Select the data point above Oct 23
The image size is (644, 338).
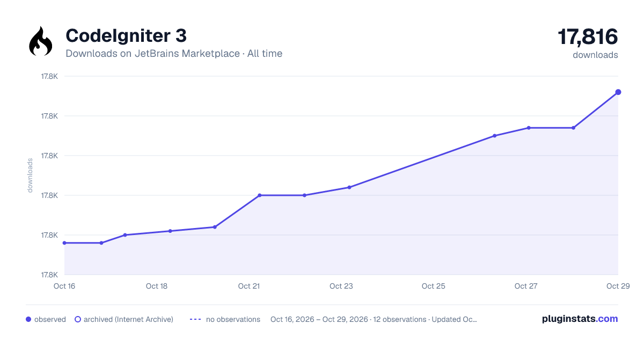click(349, 187)
